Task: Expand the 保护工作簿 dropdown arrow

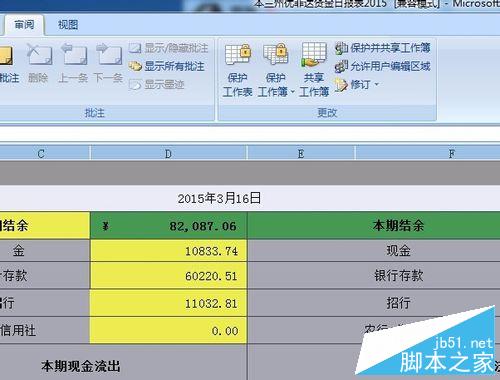Action: [292, 92]
